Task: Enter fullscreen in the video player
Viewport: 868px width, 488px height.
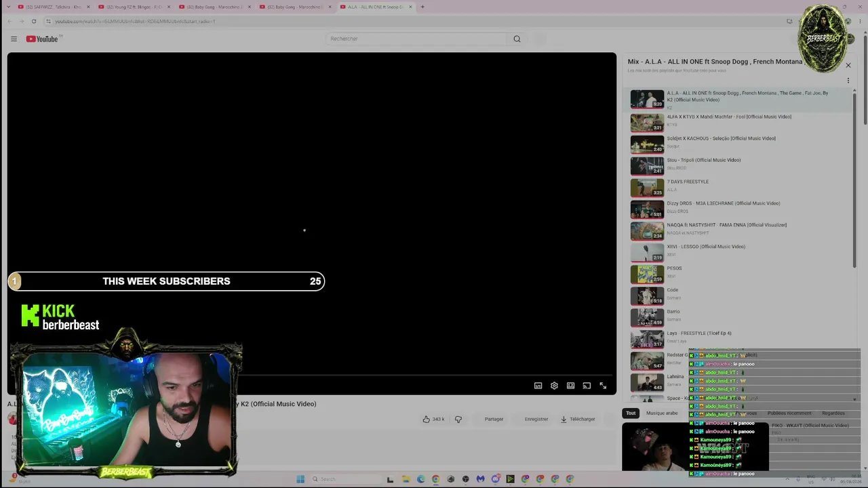Action: 603,386
